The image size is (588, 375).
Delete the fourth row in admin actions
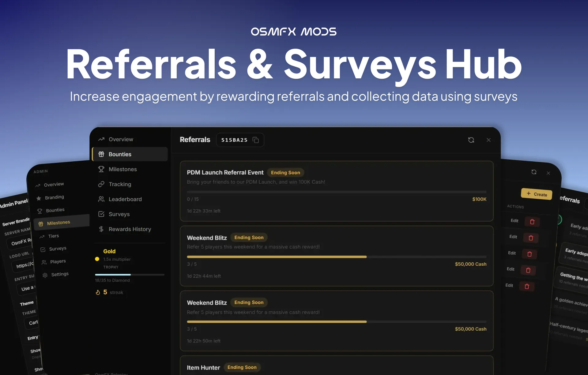[528, 270]
